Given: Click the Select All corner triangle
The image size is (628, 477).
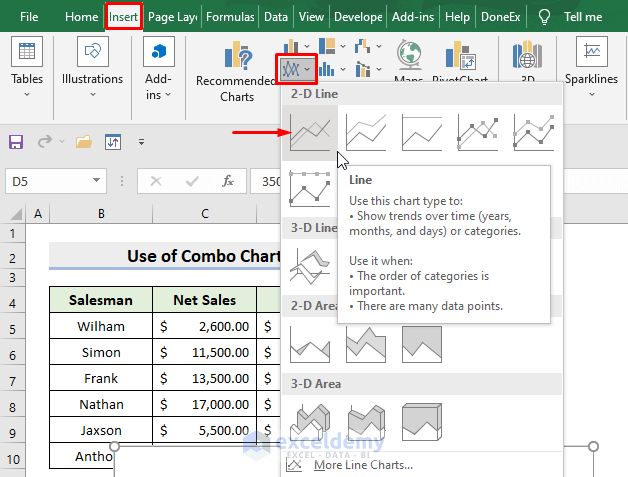Looking at the screenshot, I should (14, 213).
